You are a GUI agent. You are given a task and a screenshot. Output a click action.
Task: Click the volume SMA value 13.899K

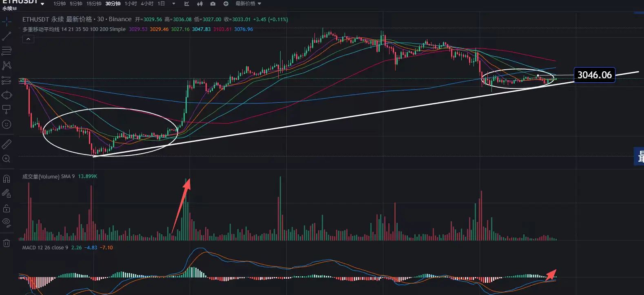88,176
